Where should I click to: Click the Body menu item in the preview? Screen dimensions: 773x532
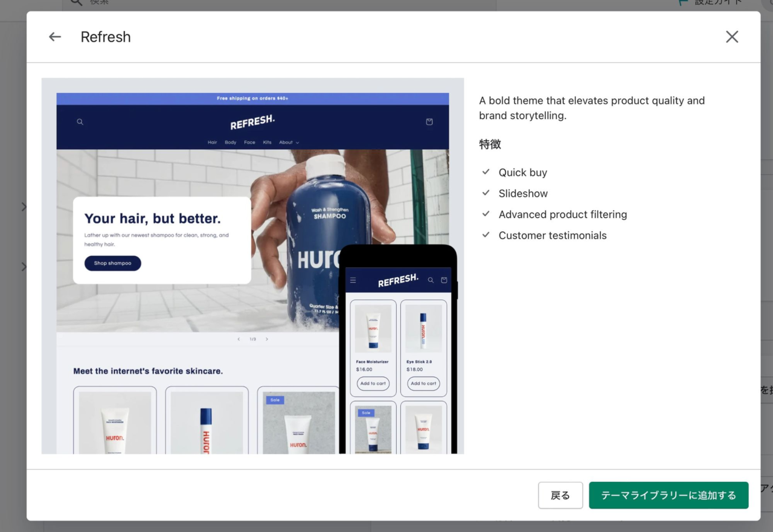231,143
